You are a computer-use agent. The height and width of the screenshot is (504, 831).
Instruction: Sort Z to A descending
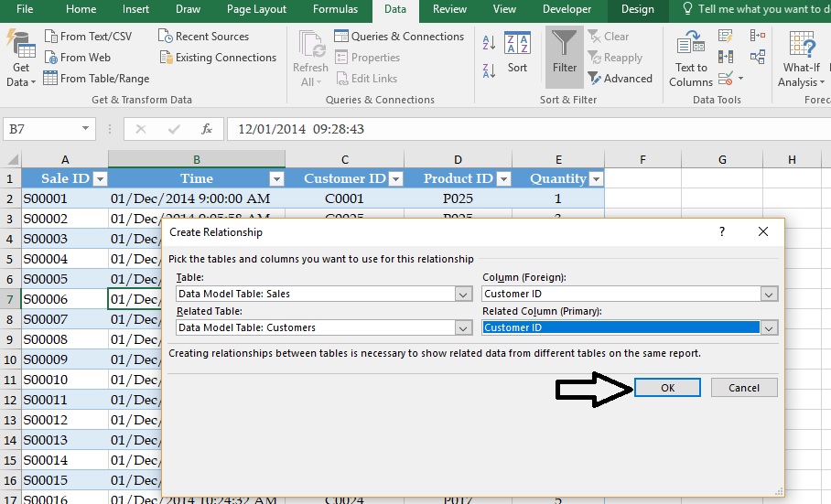(489, 70)
